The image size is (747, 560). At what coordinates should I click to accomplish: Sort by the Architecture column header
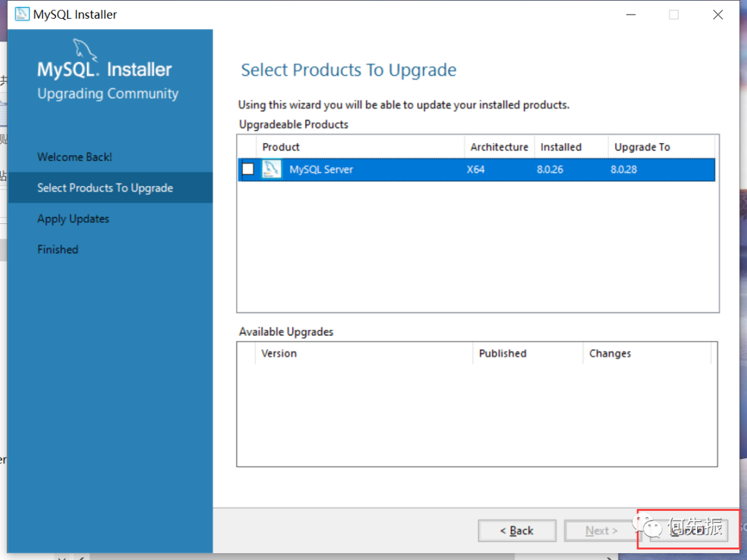[x=499, y=147]
